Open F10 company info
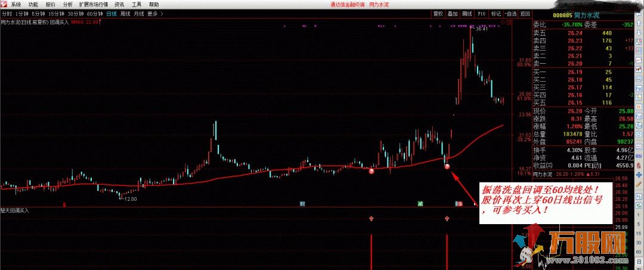The image size is (644, 270). (481, 14)
